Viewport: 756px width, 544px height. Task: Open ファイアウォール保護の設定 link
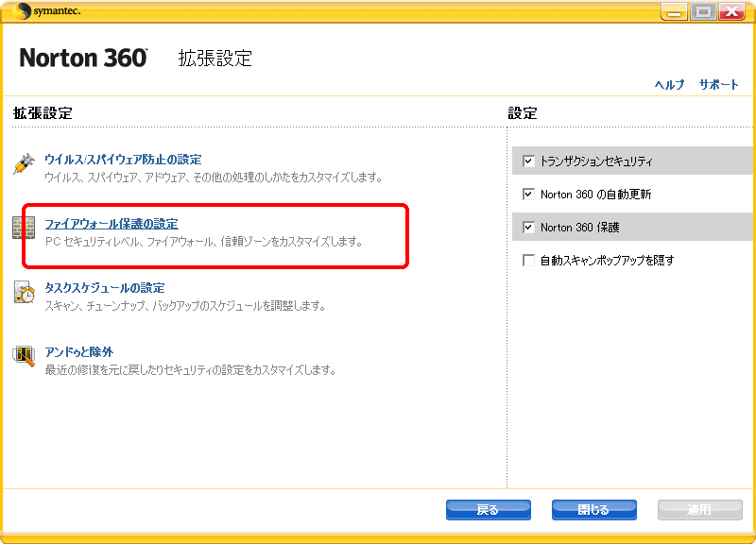(x=112, y=224)
